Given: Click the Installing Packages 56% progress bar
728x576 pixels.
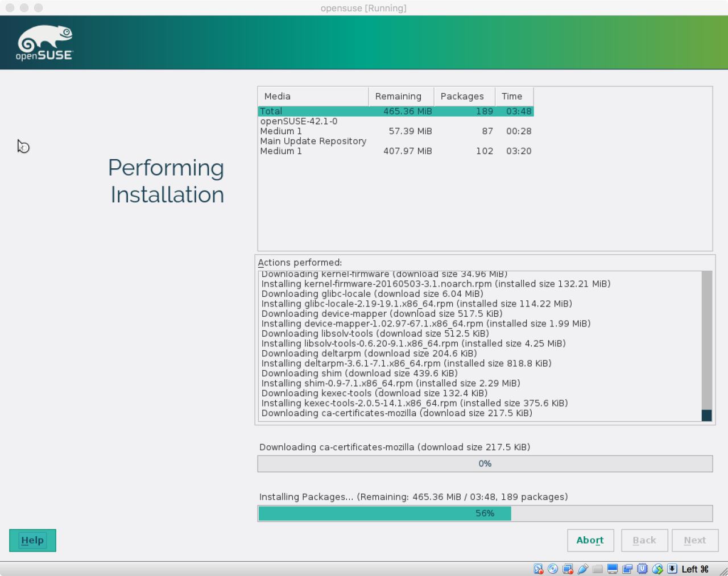Looking at the screenshot, I should (x=485, y=513).
